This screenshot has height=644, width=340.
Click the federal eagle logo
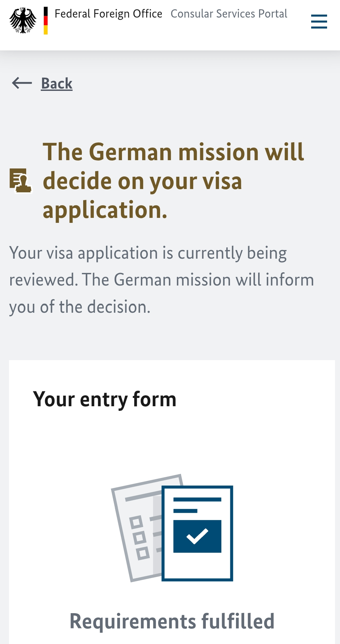tap(23, 21)
